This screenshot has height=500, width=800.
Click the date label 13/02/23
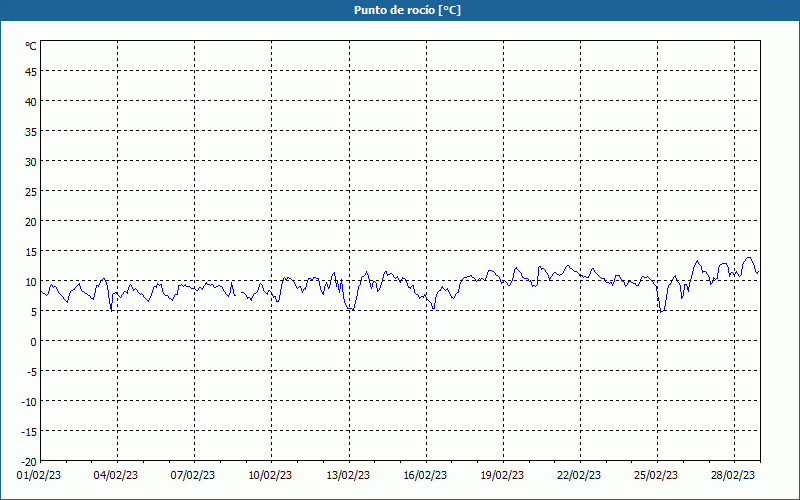point(348,476)
